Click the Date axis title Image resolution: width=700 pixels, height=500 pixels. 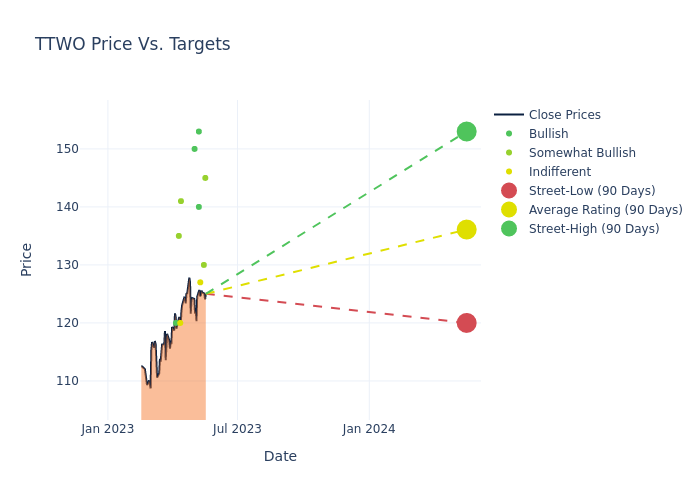(280, 457)
